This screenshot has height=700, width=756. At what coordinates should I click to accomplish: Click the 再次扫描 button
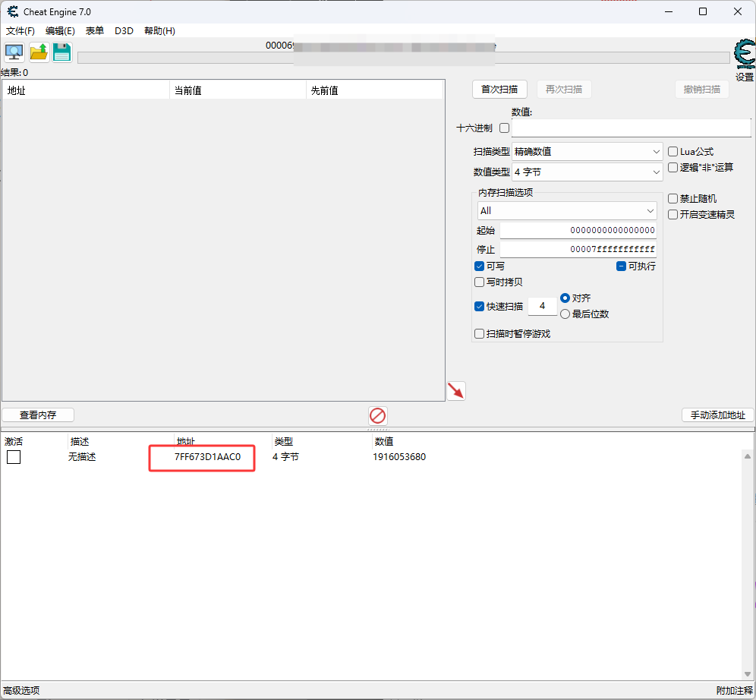tap(564, 89)
